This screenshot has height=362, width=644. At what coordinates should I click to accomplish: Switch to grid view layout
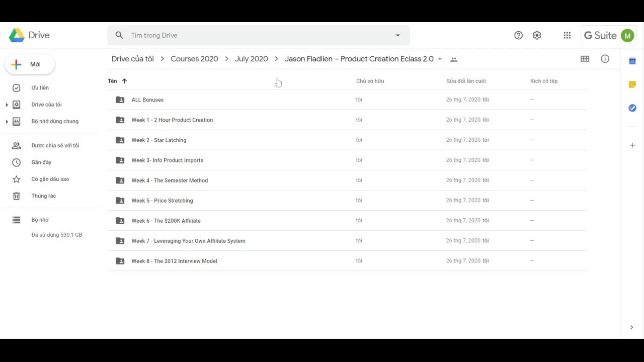click(585, 59)
